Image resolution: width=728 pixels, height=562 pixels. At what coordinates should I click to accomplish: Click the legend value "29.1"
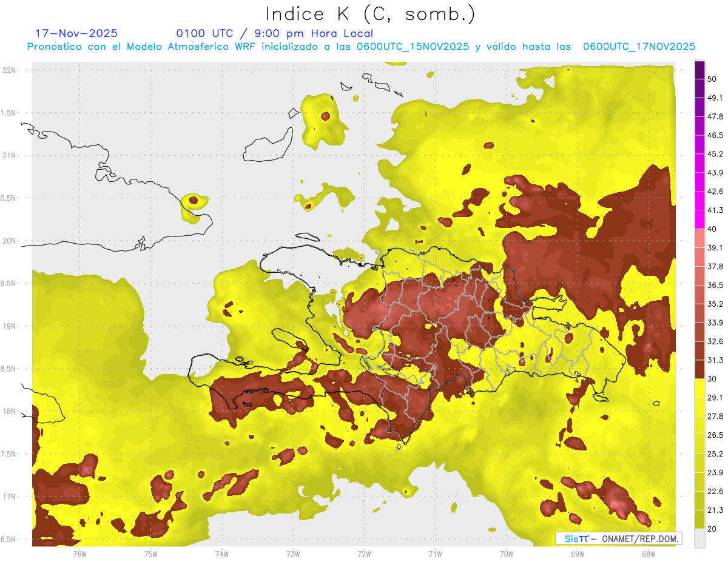coord(715,398)
